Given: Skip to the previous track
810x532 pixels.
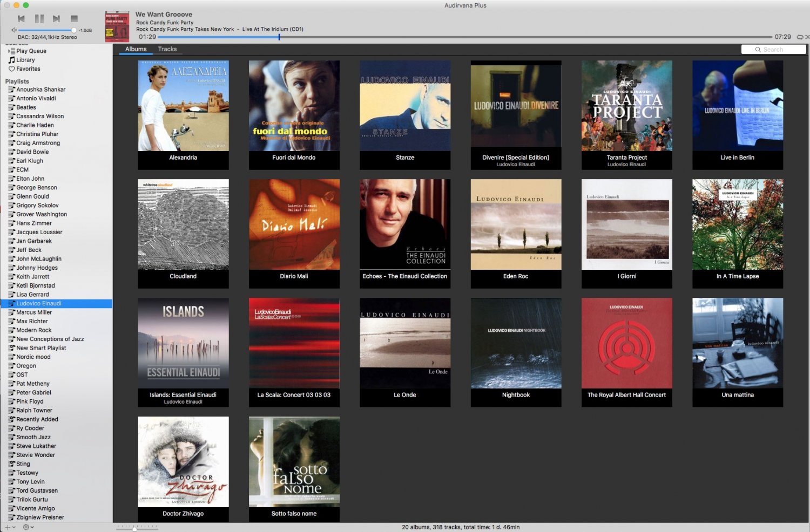Looking at the screenshot, I should [x=21, y=19].
